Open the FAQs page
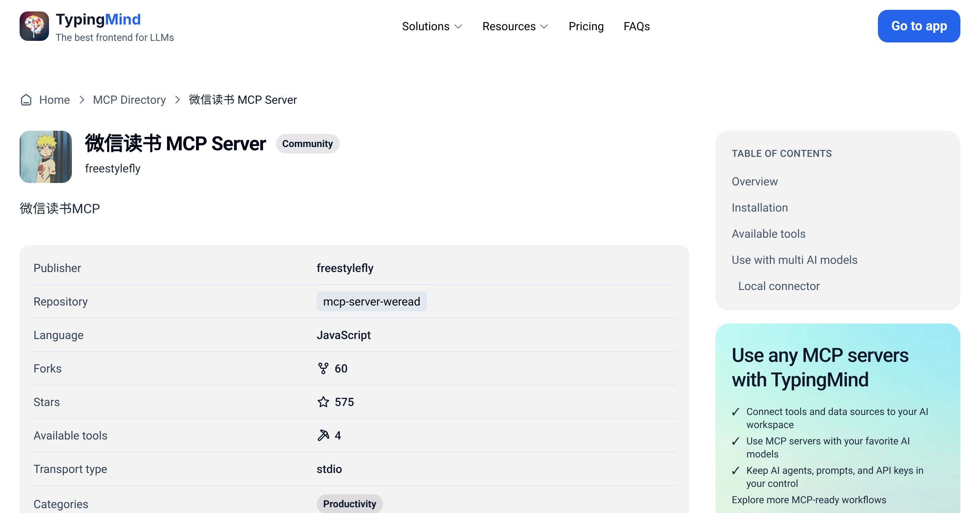 pos(637,26)
